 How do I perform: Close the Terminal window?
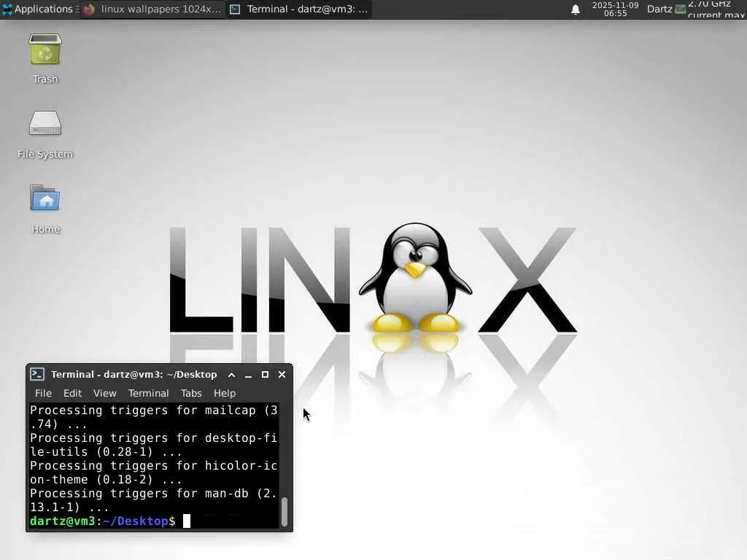click(x=282, y=375)
